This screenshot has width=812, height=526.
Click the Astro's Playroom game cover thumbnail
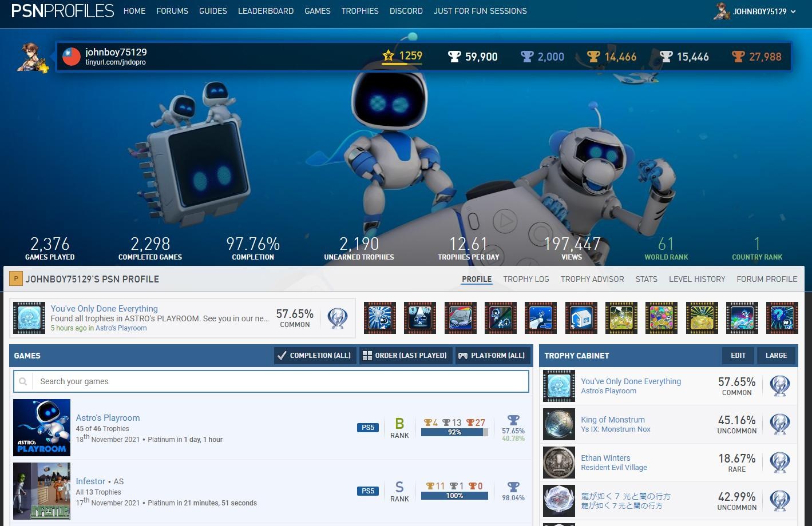[x=42, y=427]
